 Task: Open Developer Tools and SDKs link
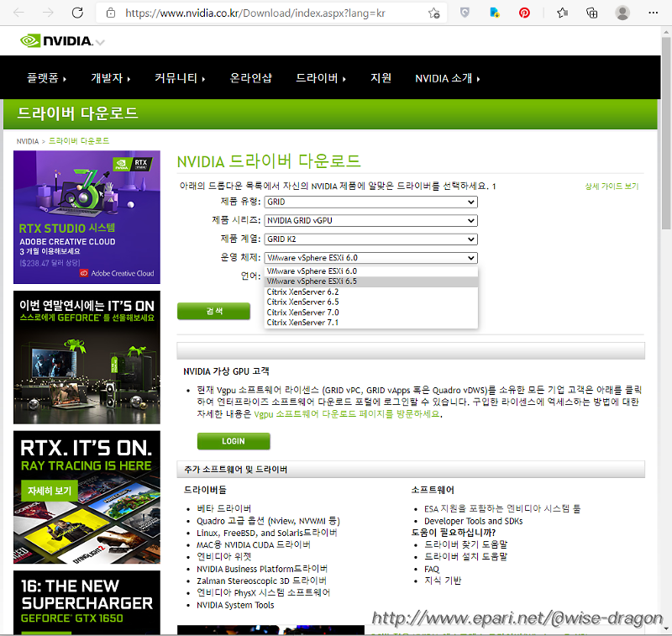point(474,521)
